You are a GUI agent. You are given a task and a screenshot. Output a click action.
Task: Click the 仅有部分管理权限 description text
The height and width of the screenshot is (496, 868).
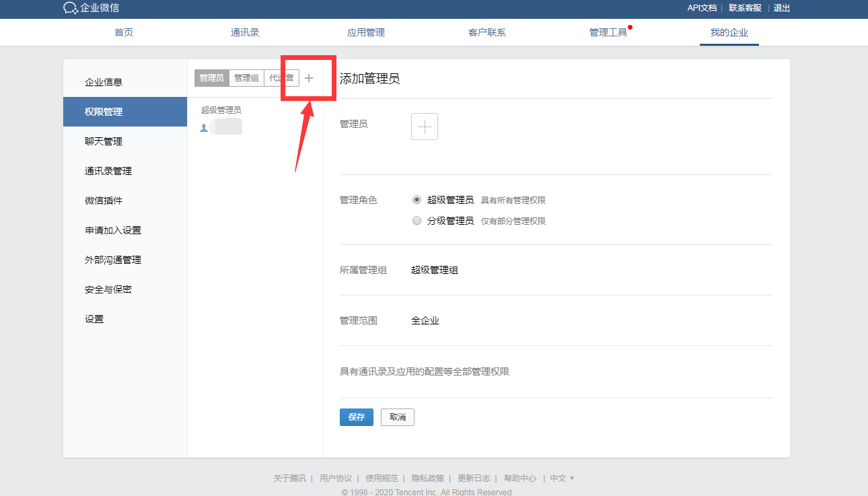coord(513,221)
